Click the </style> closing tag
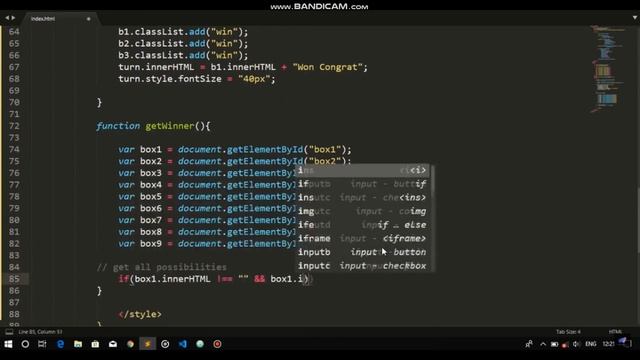This screenshot has width=640, height=360. click(x=140, y=314)
